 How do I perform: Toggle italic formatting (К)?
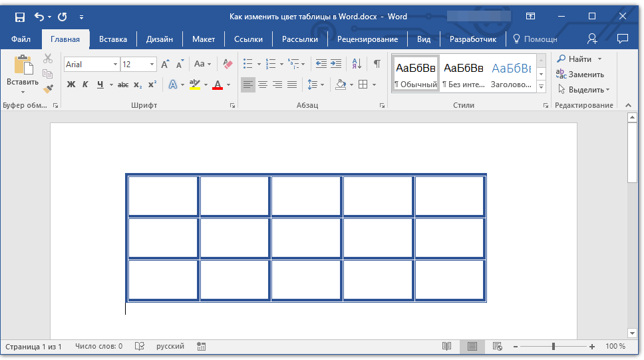pos(85,85)
